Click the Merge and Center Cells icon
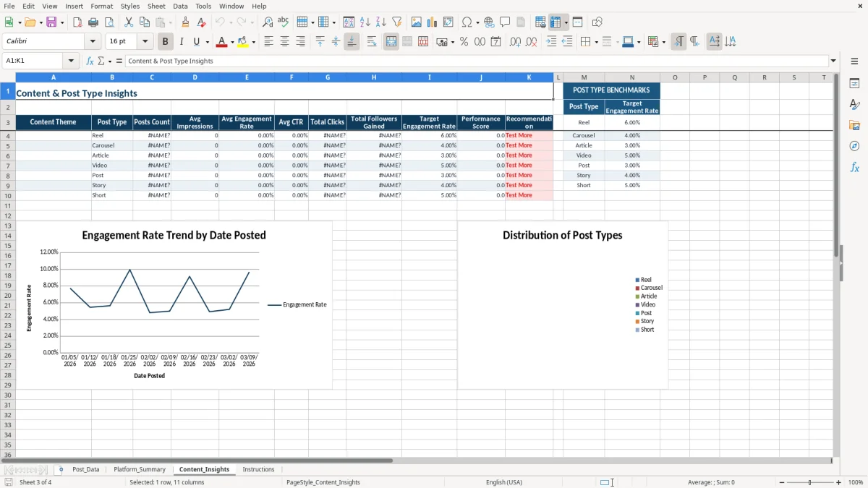The image size is (868, 488). pos(391,42)
